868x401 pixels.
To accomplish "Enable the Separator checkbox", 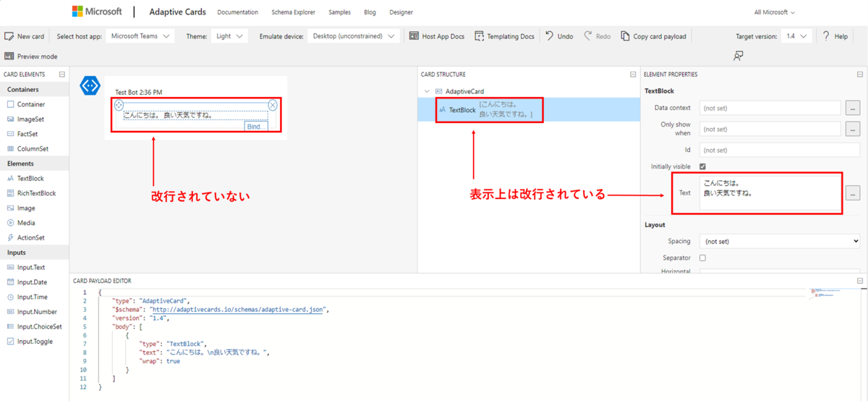I will click(702, 258).
